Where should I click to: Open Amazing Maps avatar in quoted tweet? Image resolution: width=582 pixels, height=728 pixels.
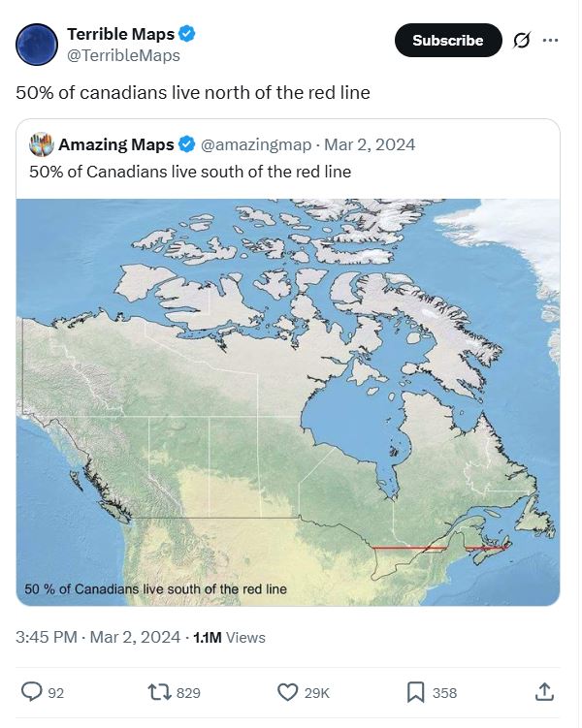click(x=42, y=144)
